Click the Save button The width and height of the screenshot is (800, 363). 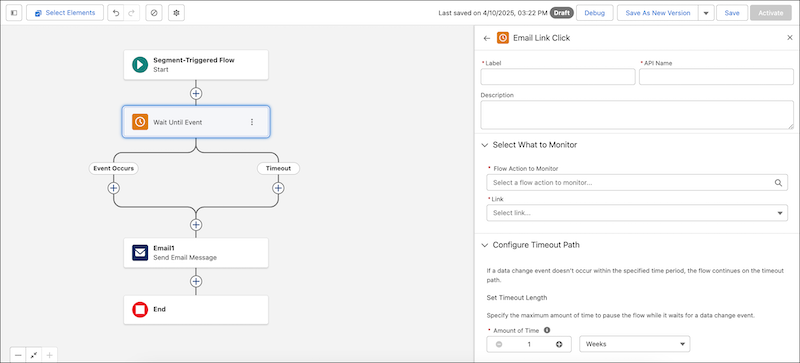(732, 13)
